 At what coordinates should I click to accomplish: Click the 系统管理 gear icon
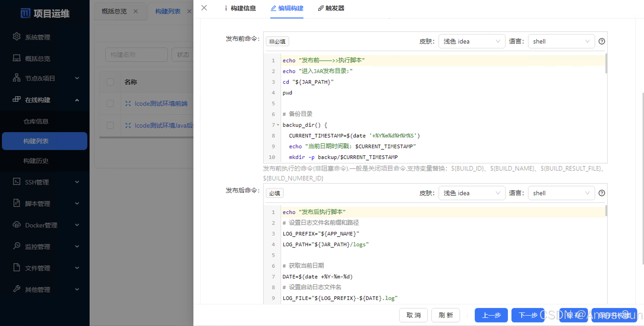pyautogui.click(x=17, y=36)
